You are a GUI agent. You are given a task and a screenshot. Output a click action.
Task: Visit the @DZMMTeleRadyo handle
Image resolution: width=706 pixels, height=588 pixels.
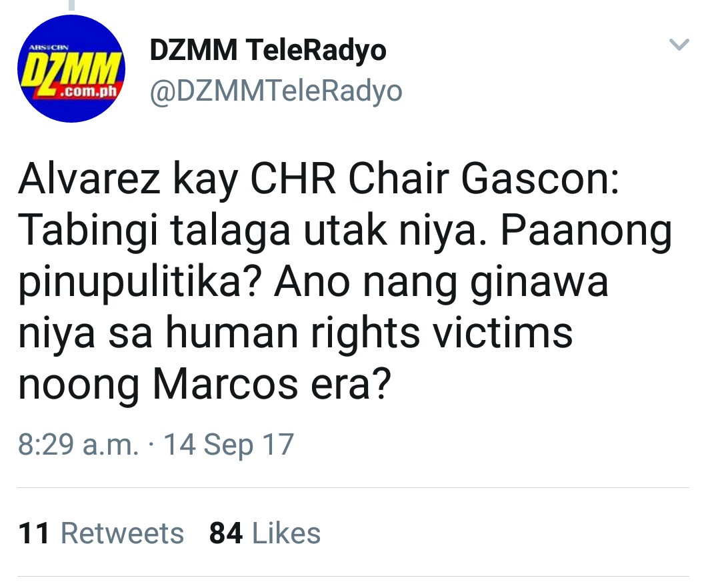[x=276, y=92]
